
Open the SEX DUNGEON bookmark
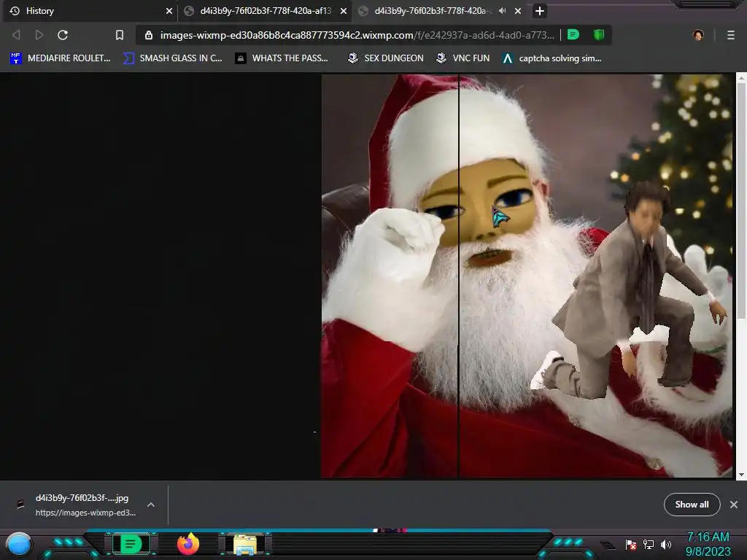coord(386,58)
